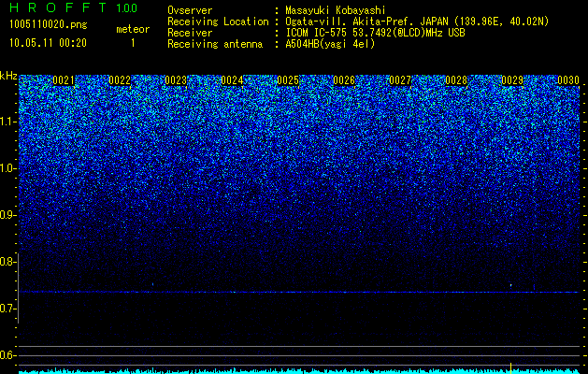Click the 0.8 kHz axis label

click(7, 262)
